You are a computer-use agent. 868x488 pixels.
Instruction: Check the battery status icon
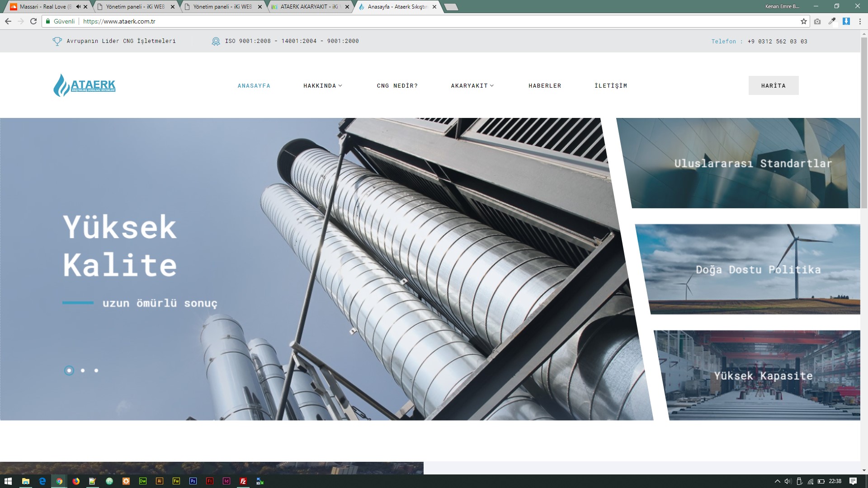pos(821,481)
